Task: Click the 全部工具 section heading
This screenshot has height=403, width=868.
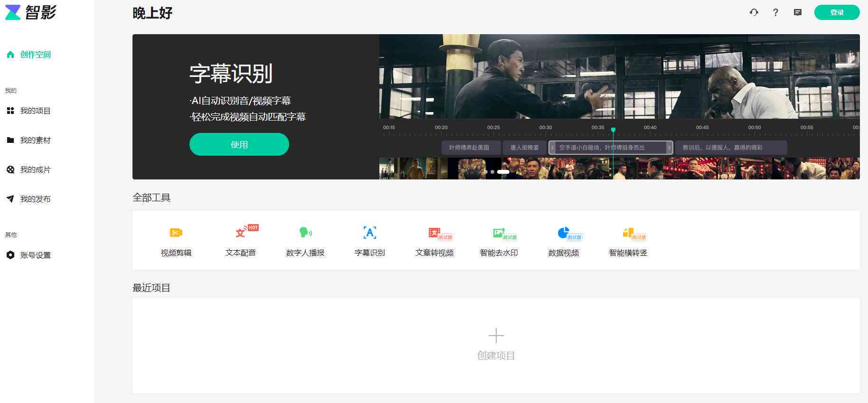Action: point(151,197)
